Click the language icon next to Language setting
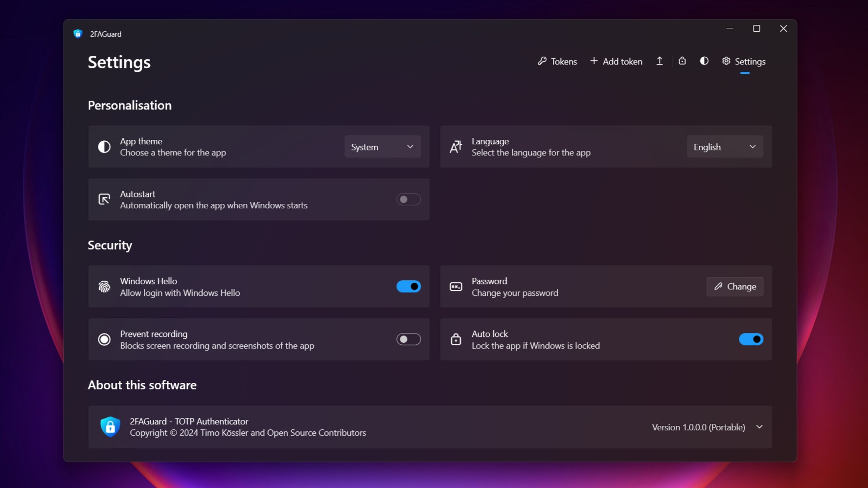 point(455,146)
